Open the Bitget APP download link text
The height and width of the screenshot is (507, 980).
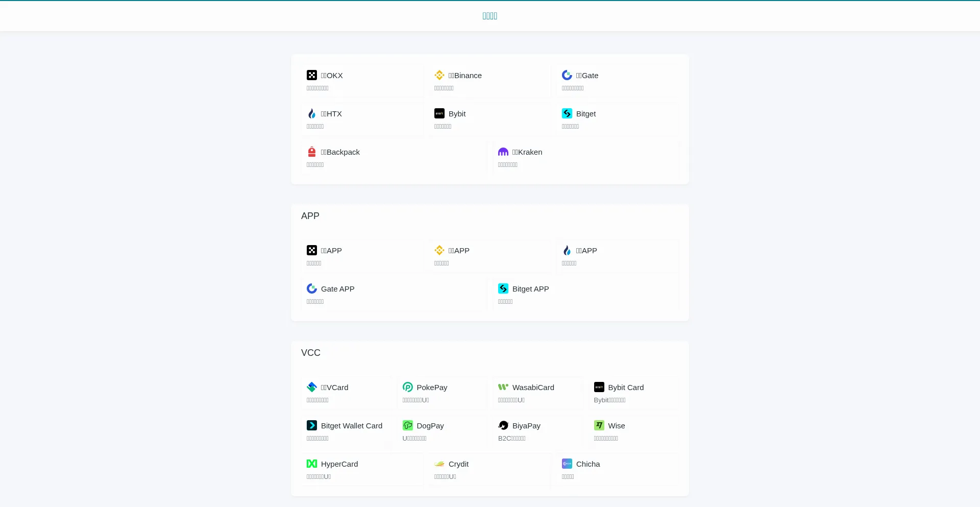(530, 289)
